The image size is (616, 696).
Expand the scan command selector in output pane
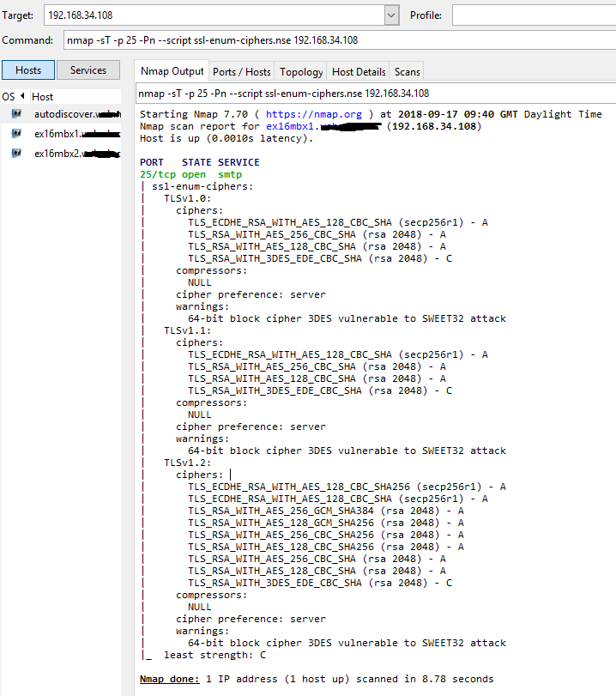pyautogui.click(x=374, y=94)
